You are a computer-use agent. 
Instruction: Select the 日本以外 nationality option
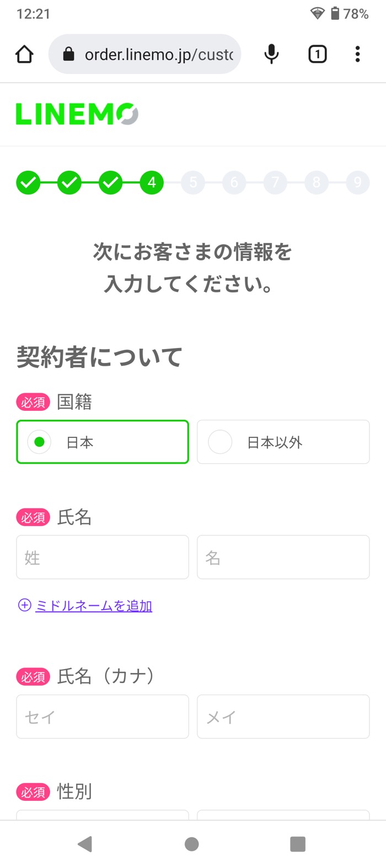283,442
